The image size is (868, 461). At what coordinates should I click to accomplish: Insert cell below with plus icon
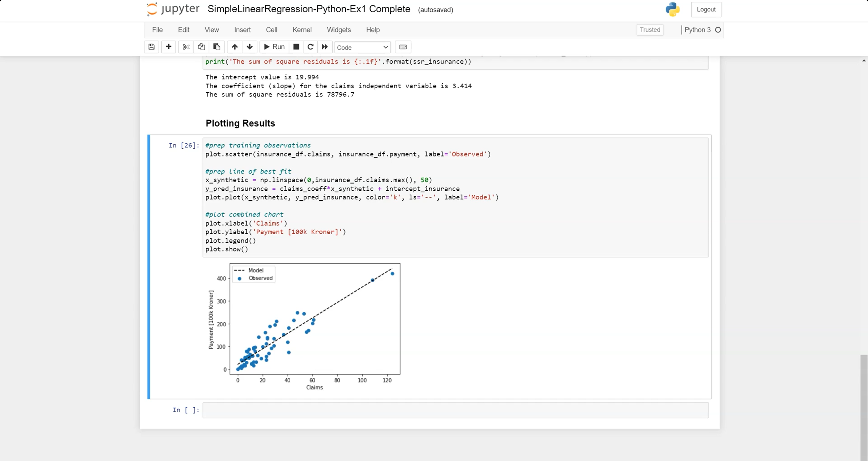coord(169,47)
